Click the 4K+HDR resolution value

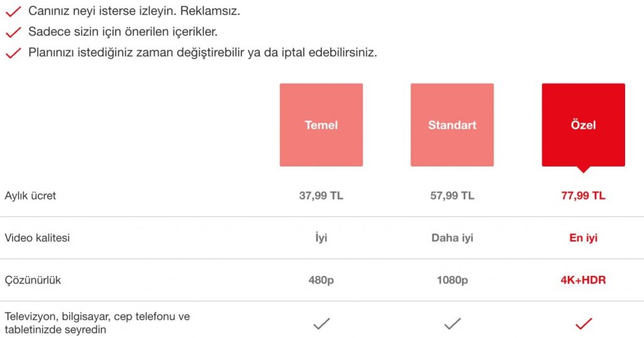coord(583,280)
